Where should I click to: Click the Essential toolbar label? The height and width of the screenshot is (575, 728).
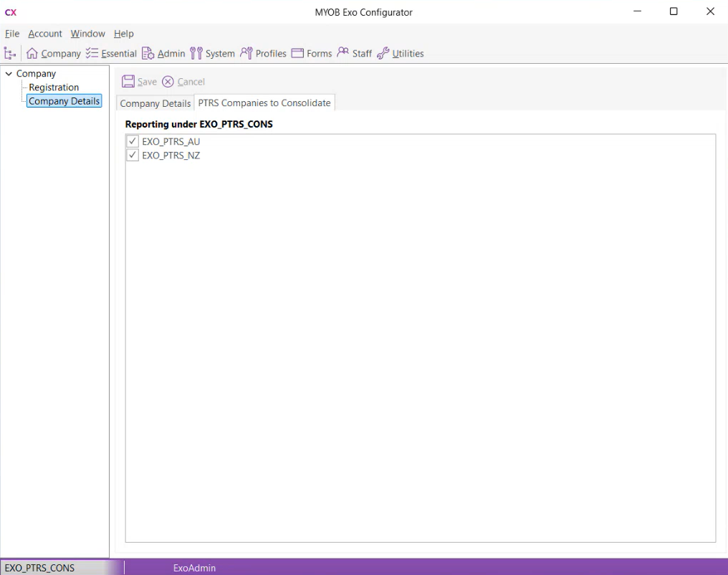(119, 53)
